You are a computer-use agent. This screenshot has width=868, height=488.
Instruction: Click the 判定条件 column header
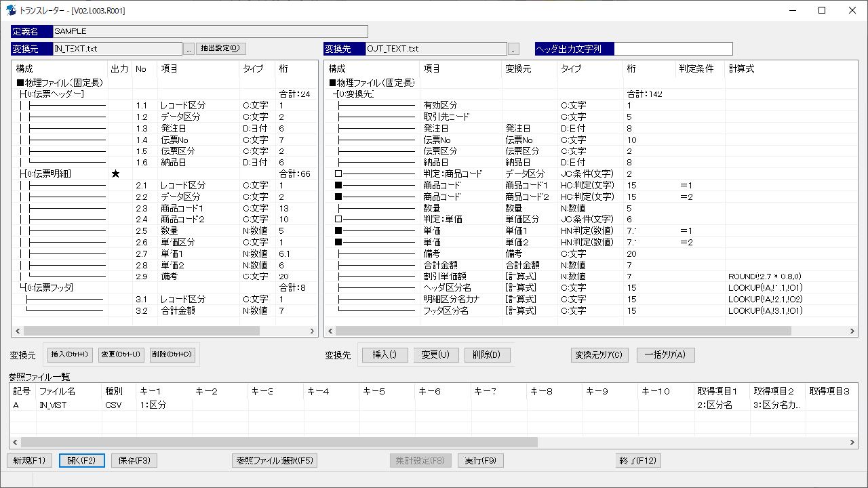701,69
